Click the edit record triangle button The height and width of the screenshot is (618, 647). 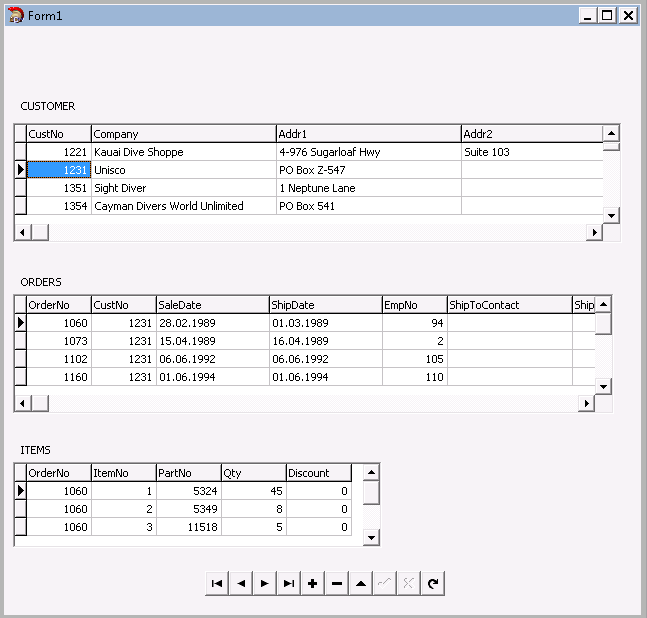pos(361,583)
